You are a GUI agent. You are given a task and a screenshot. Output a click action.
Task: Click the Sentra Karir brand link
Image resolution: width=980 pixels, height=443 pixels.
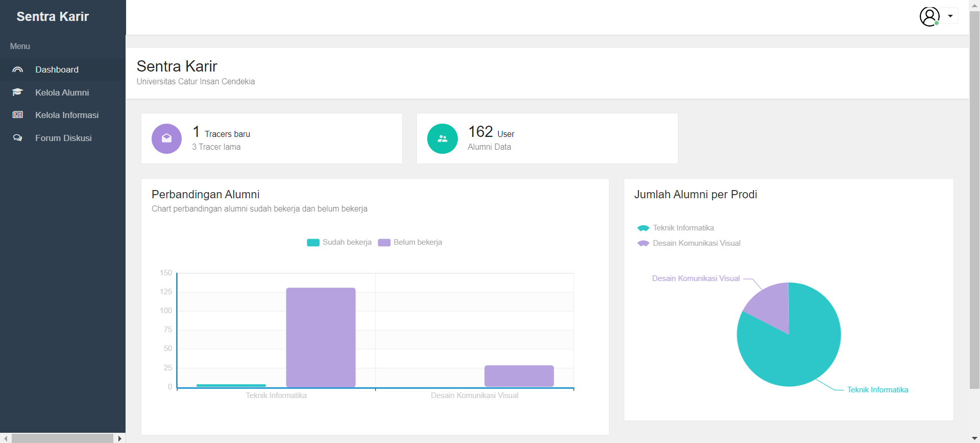pyautogui.click(x=53, y=16)
